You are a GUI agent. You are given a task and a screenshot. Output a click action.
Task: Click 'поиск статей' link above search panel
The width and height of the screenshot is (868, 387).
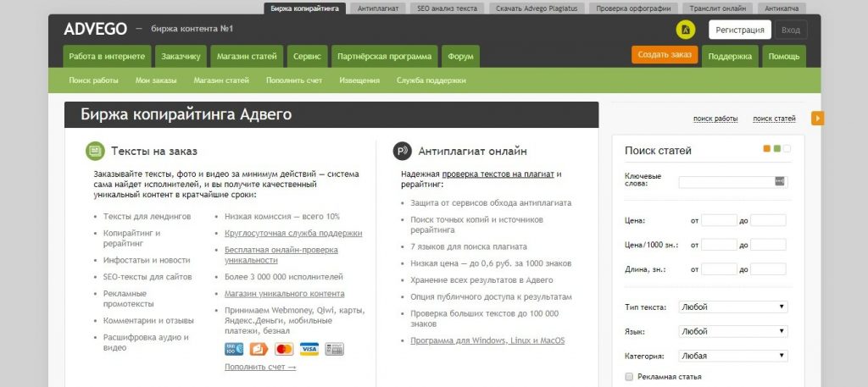pyautogui.click(x=774, y=119)
